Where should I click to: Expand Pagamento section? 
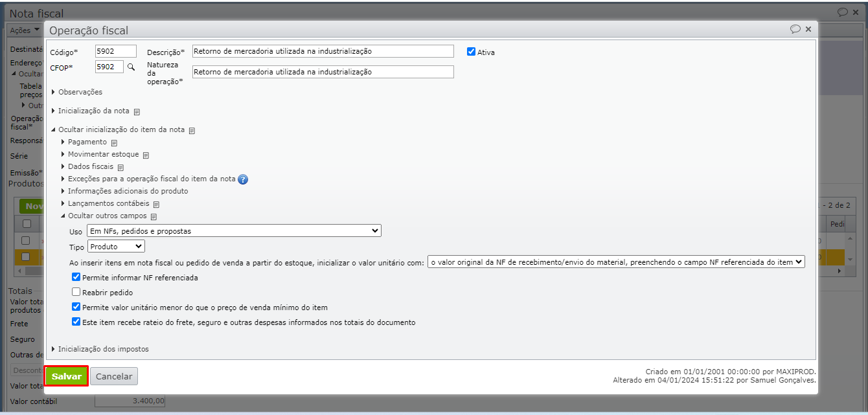[x=84, y=142]
